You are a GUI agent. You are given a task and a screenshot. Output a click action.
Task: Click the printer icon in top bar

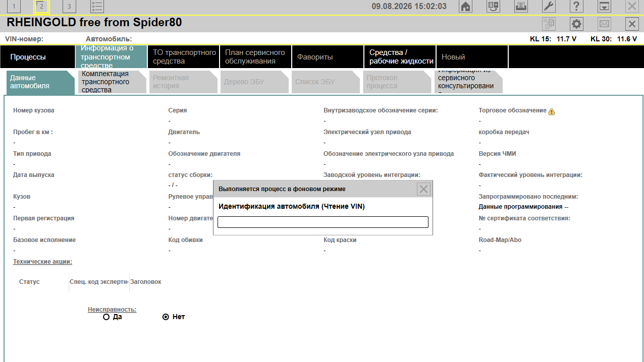521,7
